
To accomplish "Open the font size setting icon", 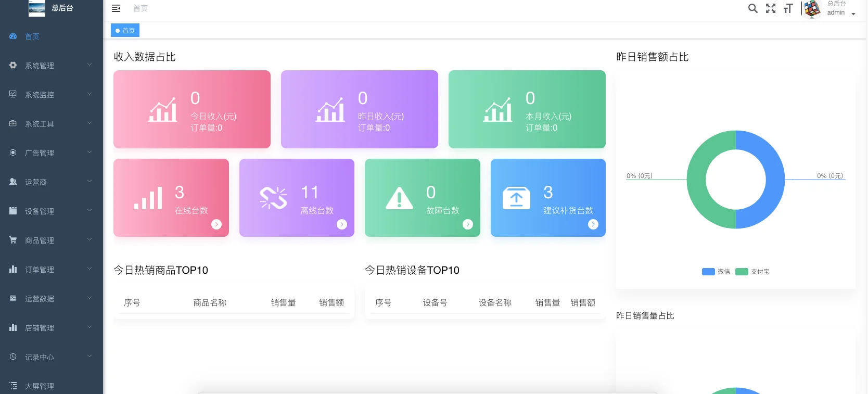I will tap(788, 8).
